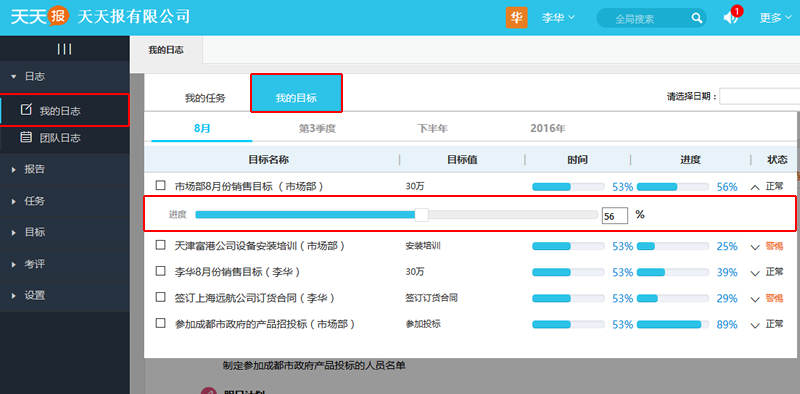Expand 参加成都市政府的产品招投标 row chevron
This screenshot has width=800, height=394.
[755, 326]
